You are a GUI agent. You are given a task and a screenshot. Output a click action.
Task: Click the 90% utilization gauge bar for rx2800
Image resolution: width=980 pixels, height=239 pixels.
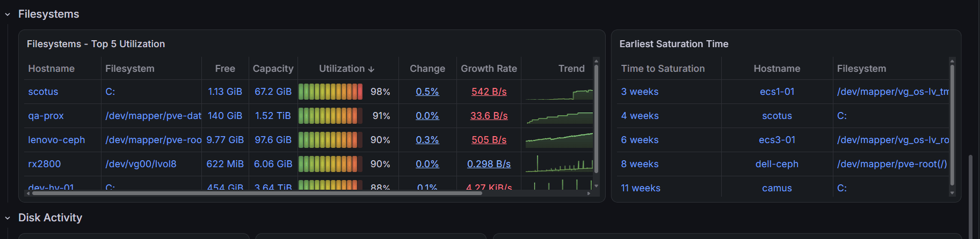[330, 164]
